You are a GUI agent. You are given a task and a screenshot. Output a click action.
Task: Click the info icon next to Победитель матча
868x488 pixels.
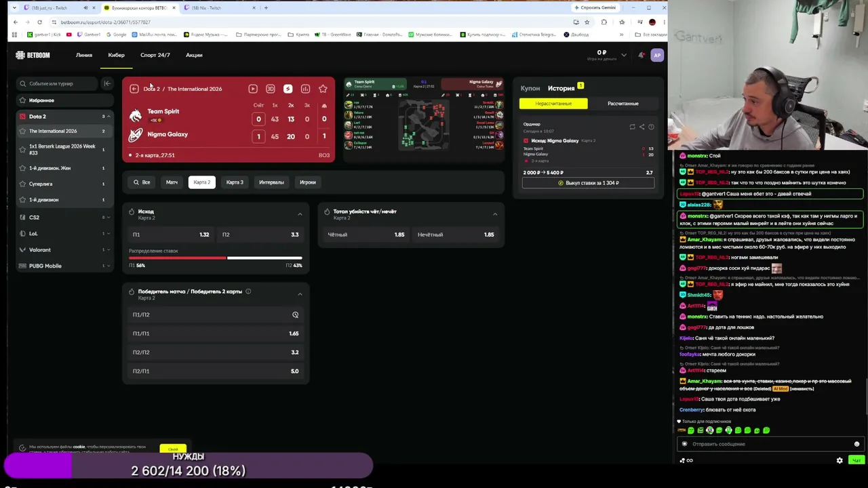coord(248,291)
